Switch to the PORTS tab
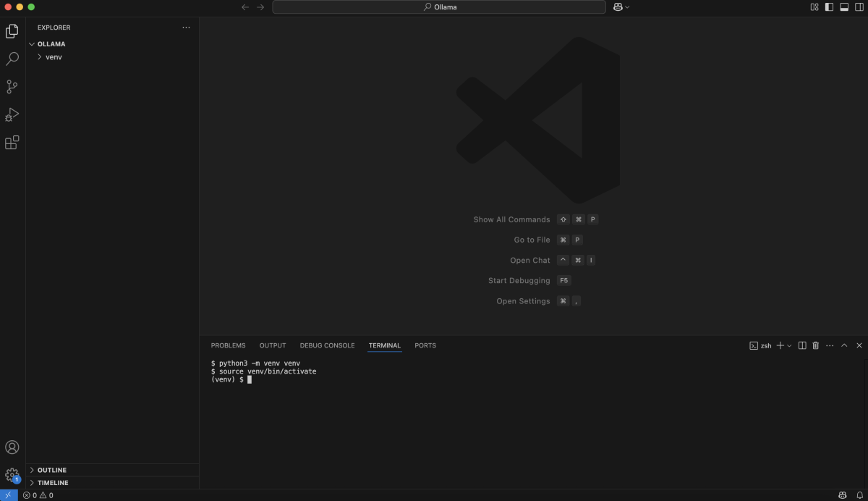Viewport: 868px width, 501px height. [x=425, y=345]
